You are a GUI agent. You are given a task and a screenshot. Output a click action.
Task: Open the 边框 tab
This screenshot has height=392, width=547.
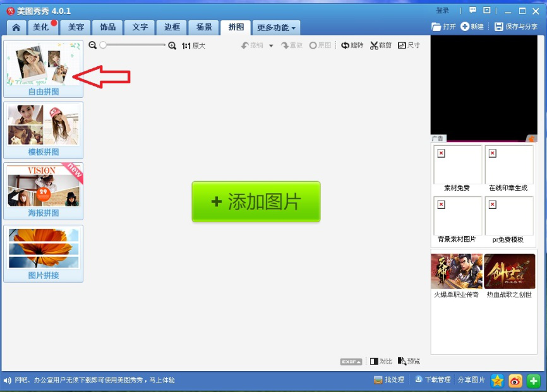(x=172, y=27)
